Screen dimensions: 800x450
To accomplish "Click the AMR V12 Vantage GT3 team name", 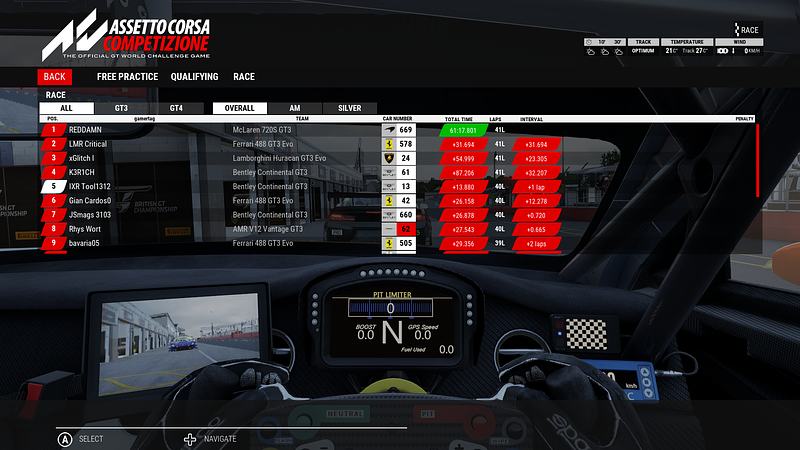I will tap(268, 229).
